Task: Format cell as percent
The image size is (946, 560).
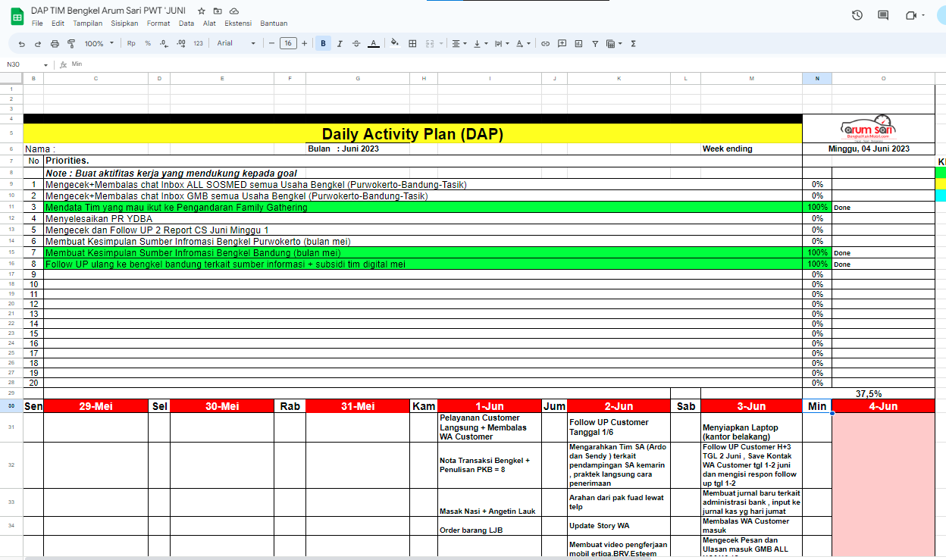Action: (148, 44)
